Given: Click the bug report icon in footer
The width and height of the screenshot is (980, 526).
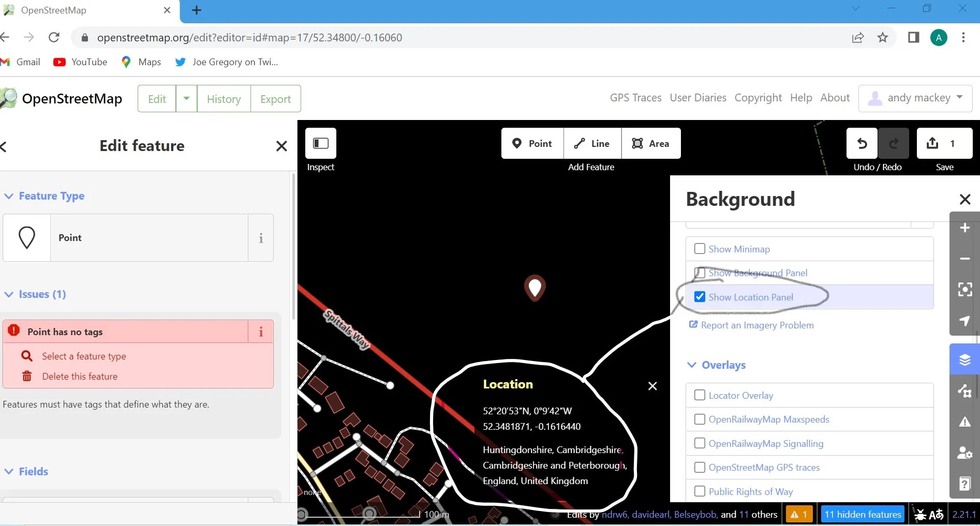Looking at the screenshot, I should tap(920, 515).
